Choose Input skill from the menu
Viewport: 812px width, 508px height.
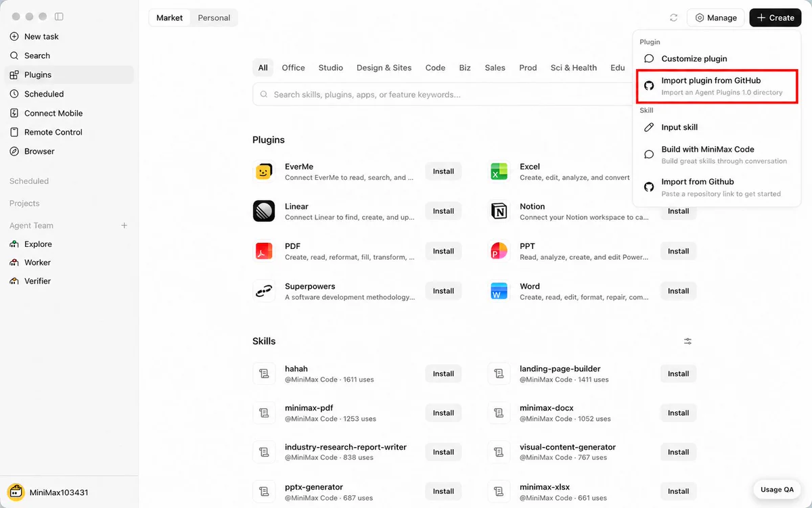click(x=717, y=127)
